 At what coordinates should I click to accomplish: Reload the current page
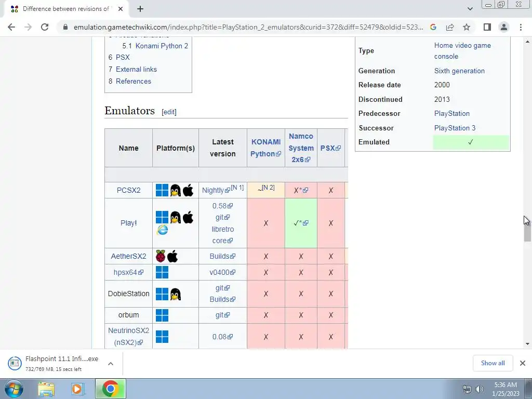click(45, 27)
